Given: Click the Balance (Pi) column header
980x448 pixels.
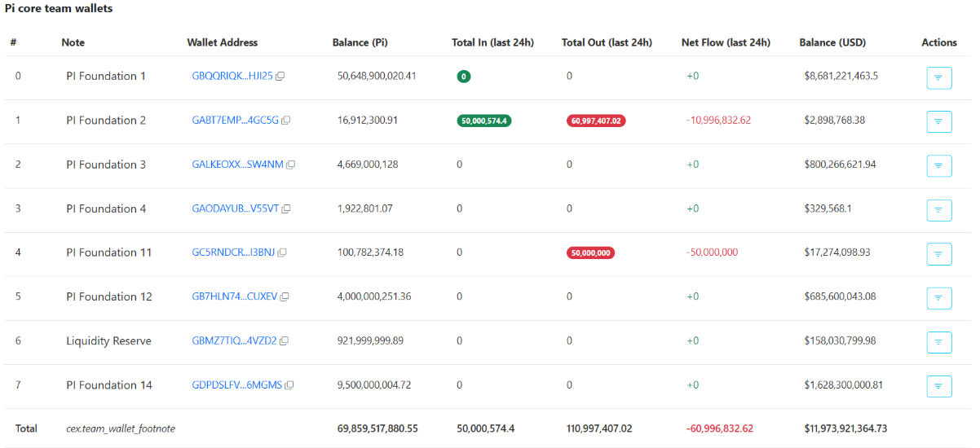Looking at the screenshot, I should [364, 42].
